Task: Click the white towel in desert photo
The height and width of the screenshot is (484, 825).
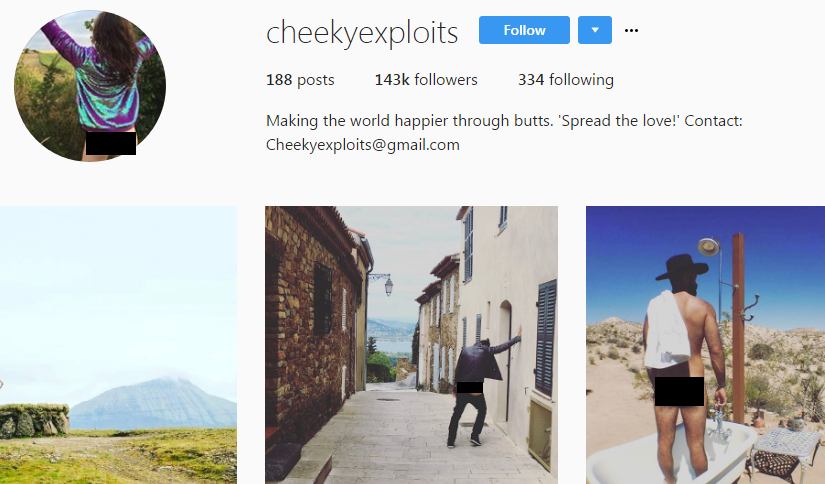Action: pos(667,330)
